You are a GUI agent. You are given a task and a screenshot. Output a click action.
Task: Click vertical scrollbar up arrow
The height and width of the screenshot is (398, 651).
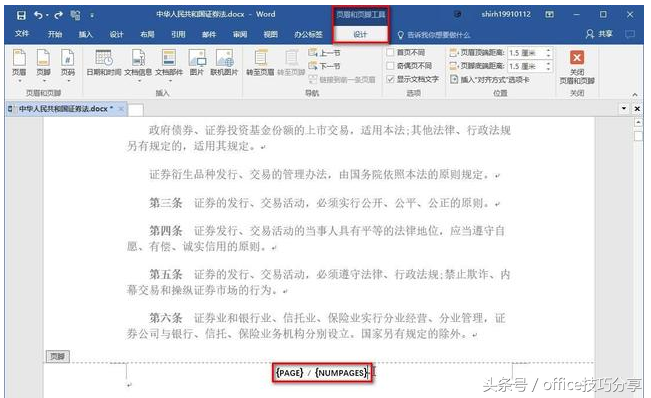pyautogui.click(x=639, y=123)
